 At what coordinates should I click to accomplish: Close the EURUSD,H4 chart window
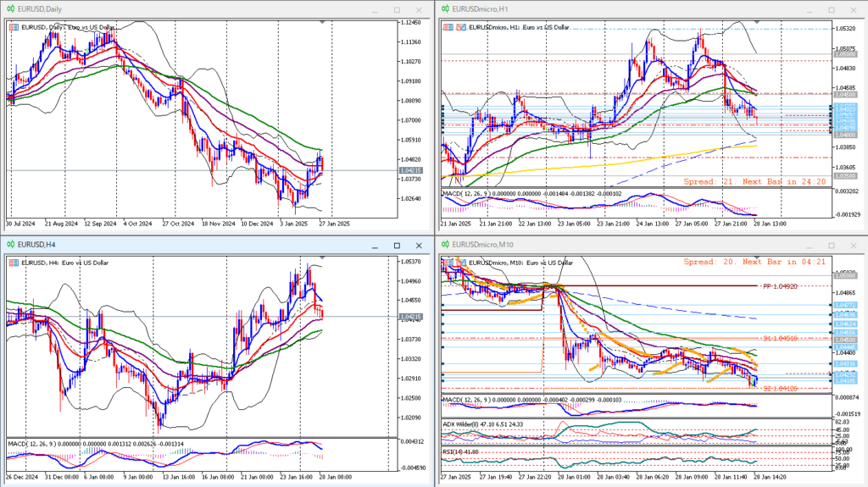click(419, 246)
